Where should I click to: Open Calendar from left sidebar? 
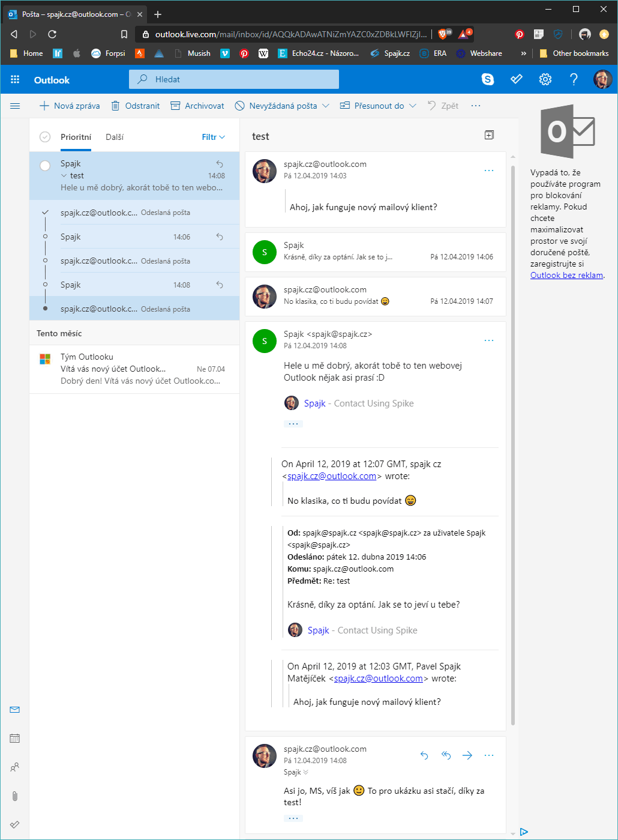[15, 739]
